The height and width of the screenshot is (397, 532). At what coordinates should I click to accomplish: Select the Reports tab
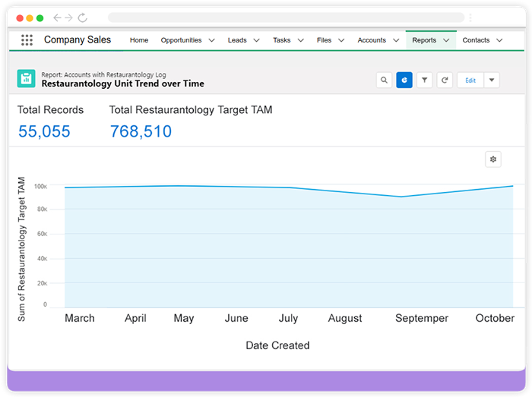click(424, 40)
